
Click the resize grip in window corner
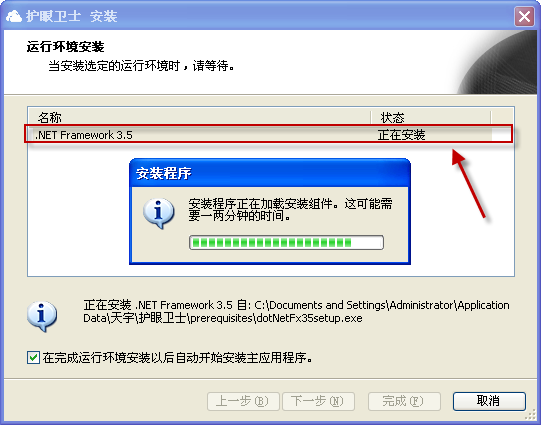pos(530,414)
